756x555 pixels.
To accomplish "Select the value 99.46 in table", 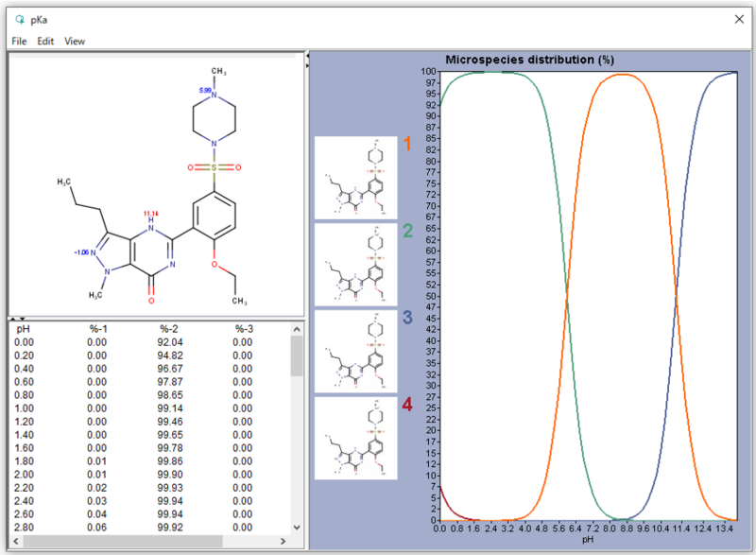I will [170, 422].
